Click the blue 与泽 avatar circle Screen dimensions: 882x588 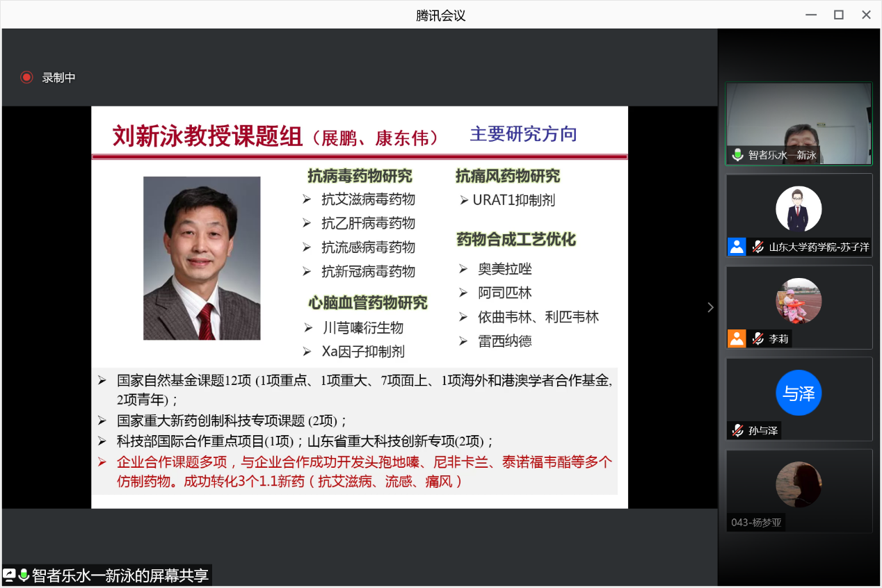[x=799, y=393]
